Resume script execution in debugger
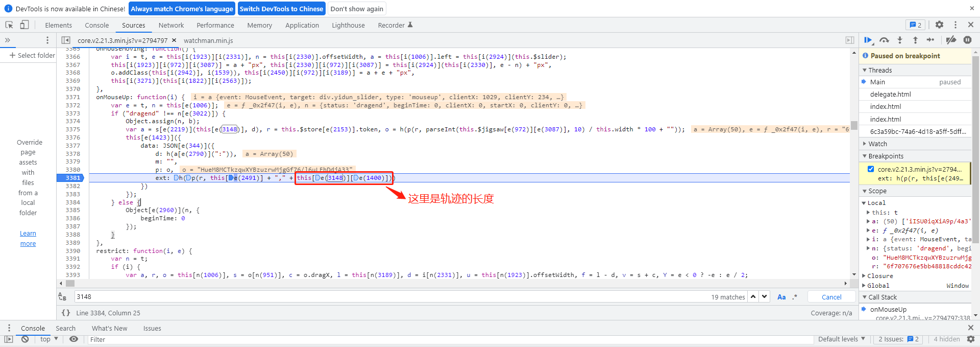This screenshot has width=980, height=347. tap(868, 40)
